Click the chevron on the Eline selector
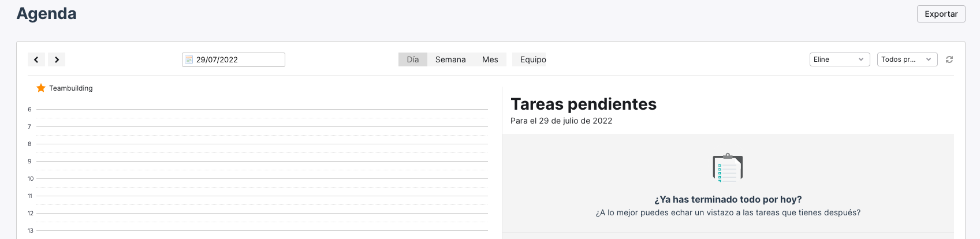The height and width of the screenshot is (239, 980). point(861,59)
